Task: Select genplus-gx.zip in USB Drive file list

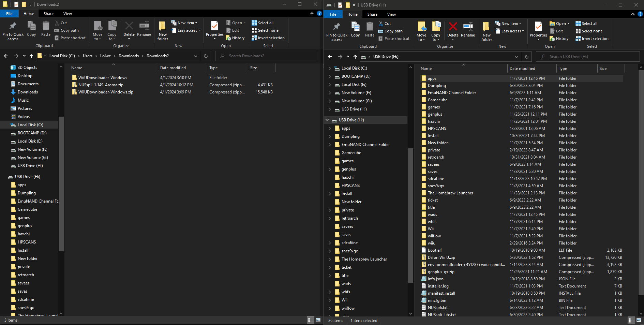Action: point(441,272)
